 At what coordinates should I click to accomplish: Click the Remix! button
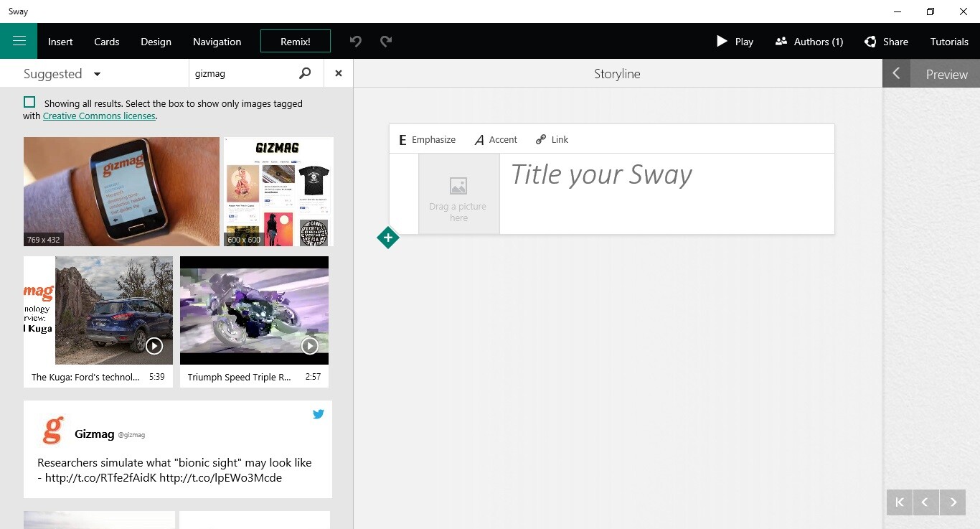295,41
